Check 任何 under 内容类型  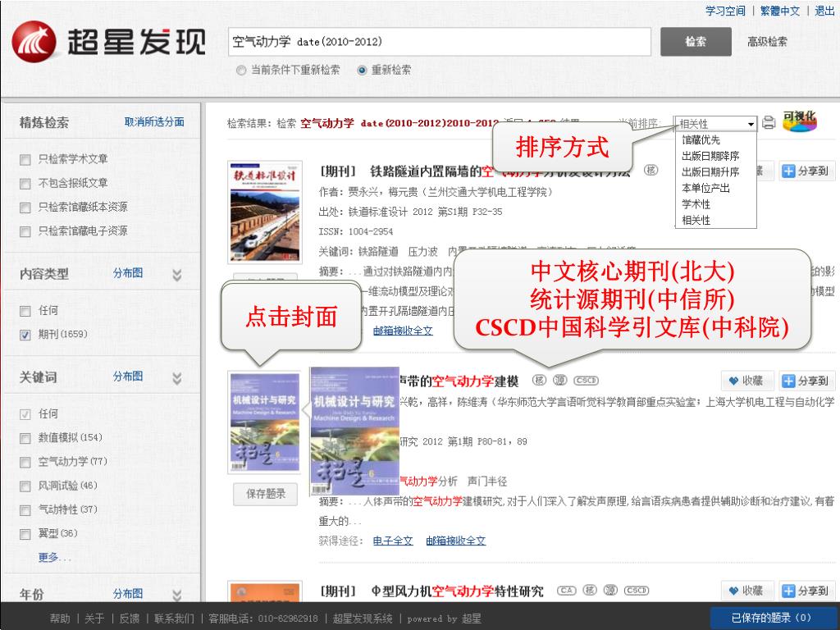[25, 311]
